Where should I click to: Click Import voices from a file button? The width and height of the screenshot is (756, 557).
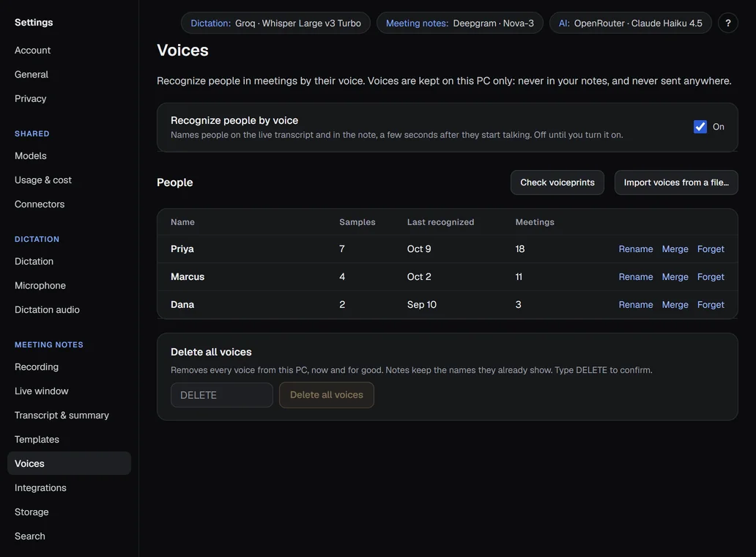676,182
